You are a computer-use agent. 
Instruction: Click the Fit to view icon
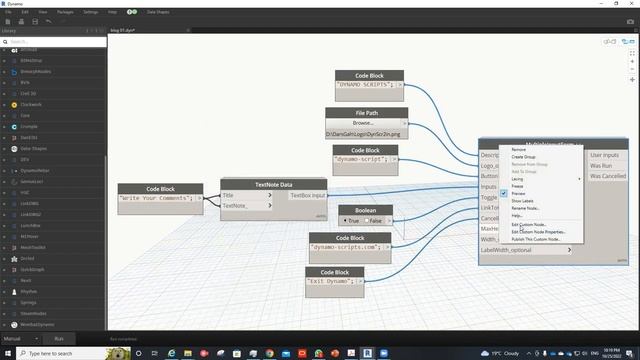pos(632,53)
